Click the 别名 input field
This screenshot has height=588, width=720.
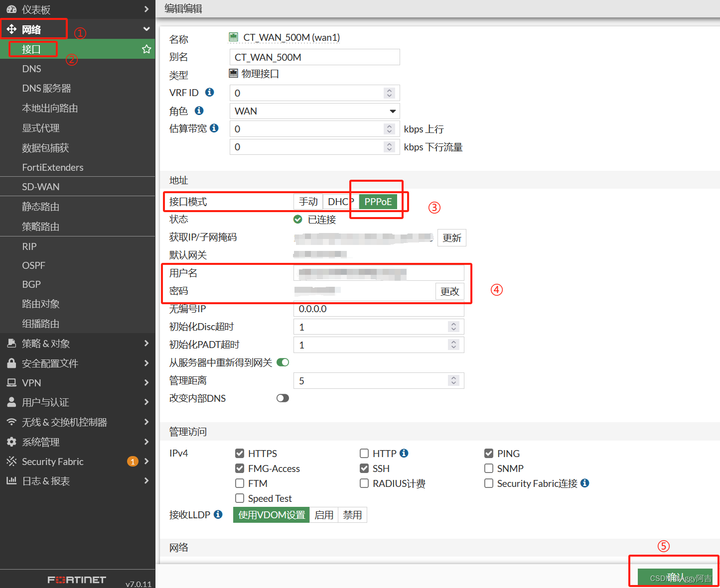pos(314,57)
